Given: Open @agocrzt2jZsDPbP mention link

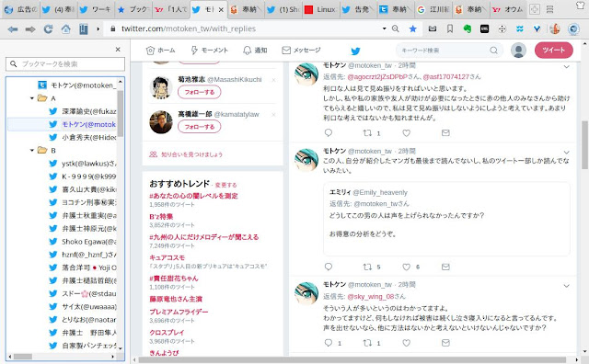Looking at the screenshot, I should (x=377, y=77).
